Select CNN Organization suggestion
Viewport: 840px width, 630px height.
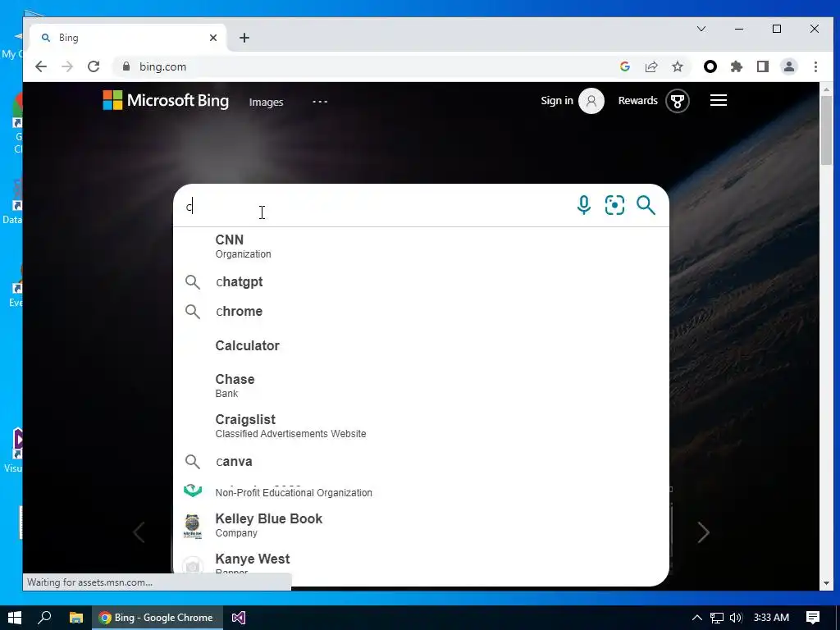[421, 246]
